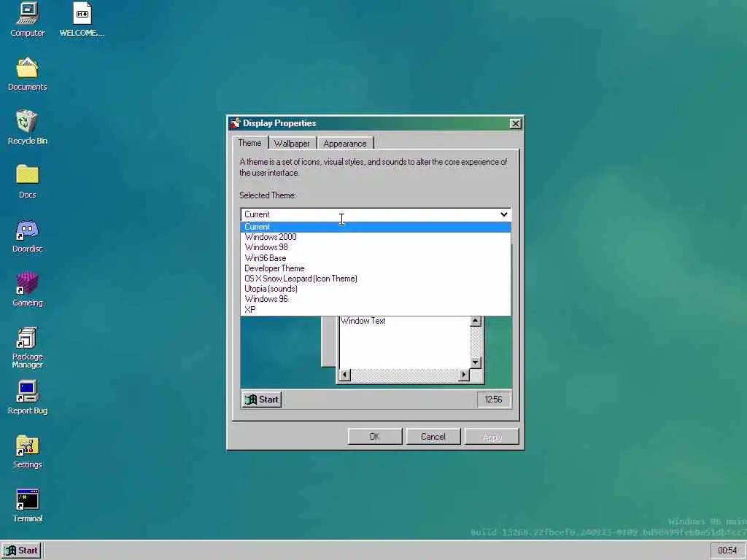
Task: Click the preview Start button
Action: tap(262, 400)
